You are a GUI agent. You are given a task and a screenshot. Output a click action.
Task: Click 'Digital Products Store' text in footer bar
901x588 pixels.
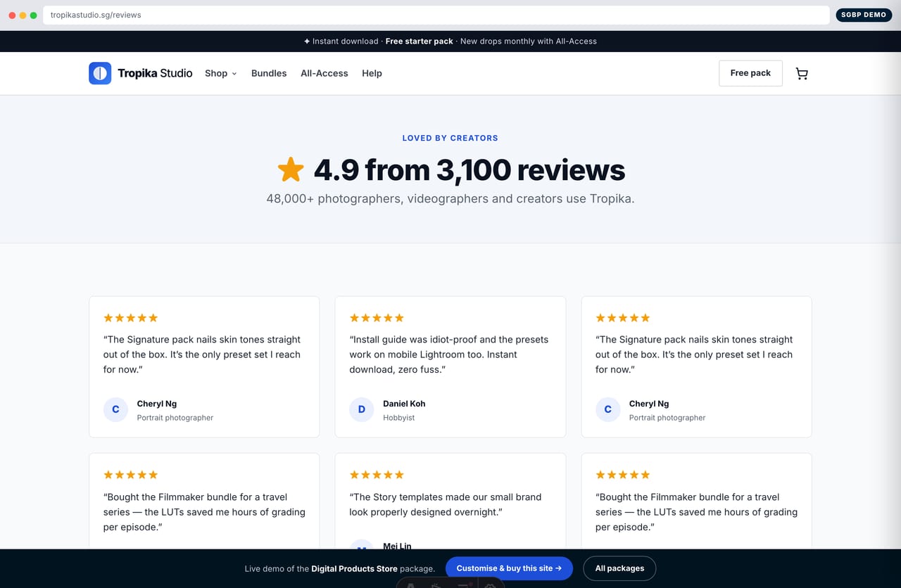point(354,568)
